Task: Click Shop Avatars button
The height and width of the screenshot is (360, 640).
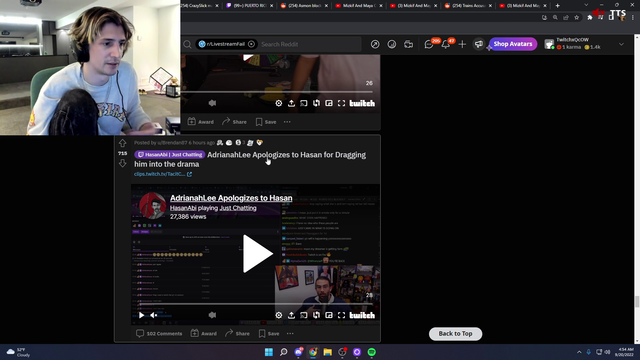Action: pos(513,44)
